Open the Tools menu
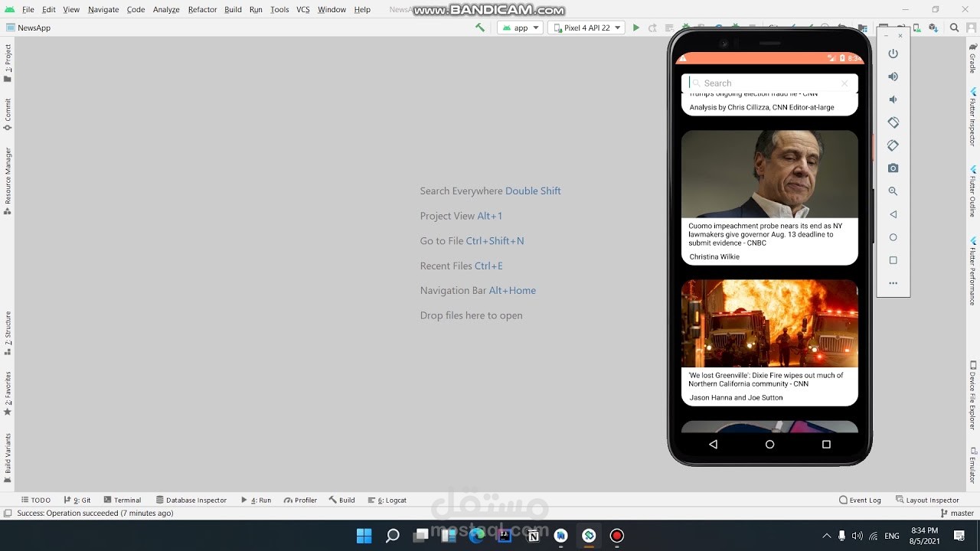This screenshot has height=551, width=980. coord(279,10)
